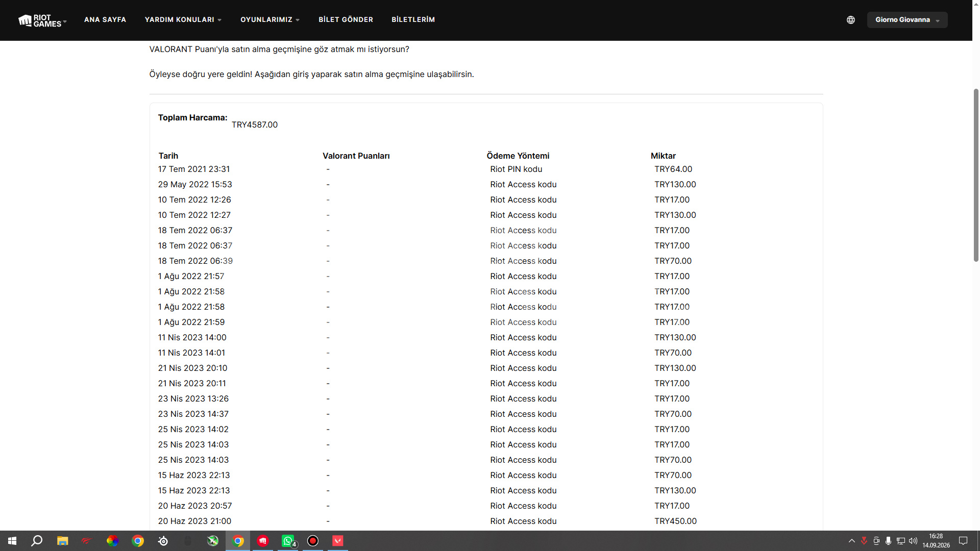Click the Toplam Harcama label

tap(193, 118)
